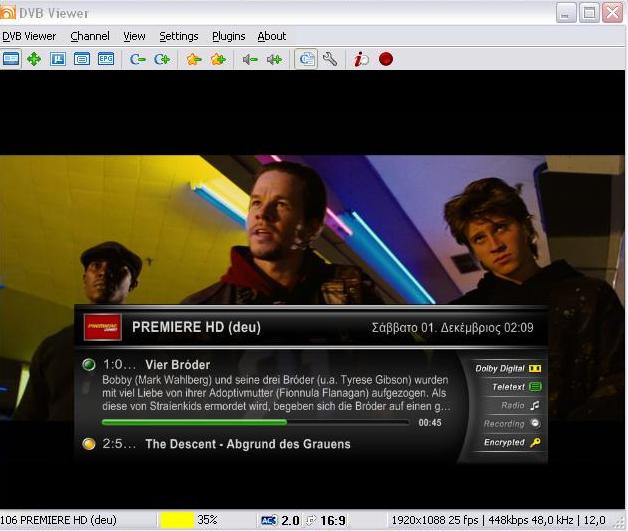
Task: Toggle the TV display mode icon
Action: click(x=10, y=59)
